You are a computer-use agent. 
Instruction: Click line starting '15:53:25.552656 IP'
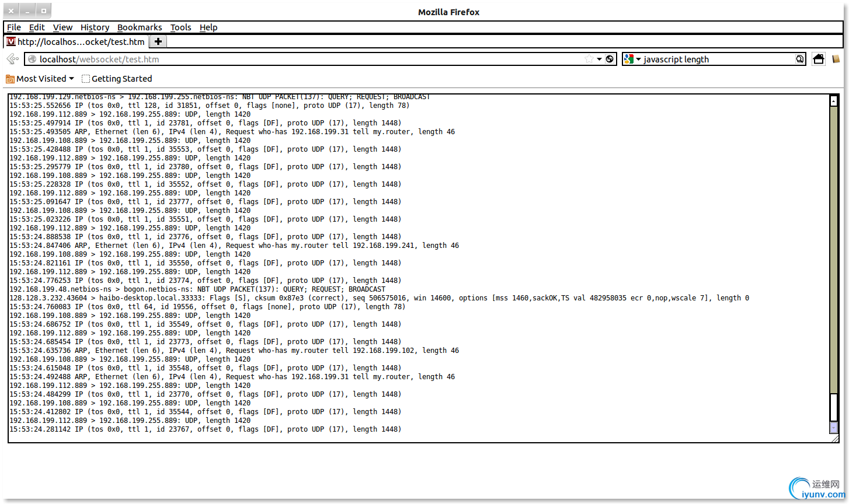[210, 106]
